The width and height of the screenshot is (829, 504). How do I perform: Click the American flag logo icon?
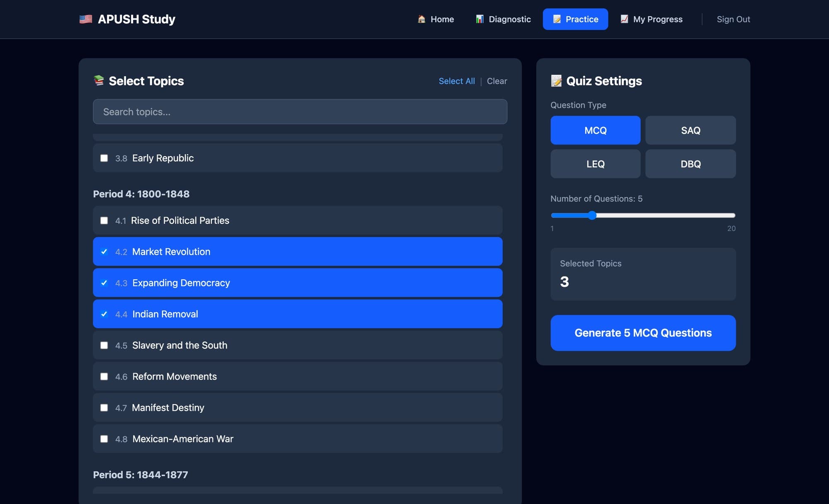pos(86,19)
